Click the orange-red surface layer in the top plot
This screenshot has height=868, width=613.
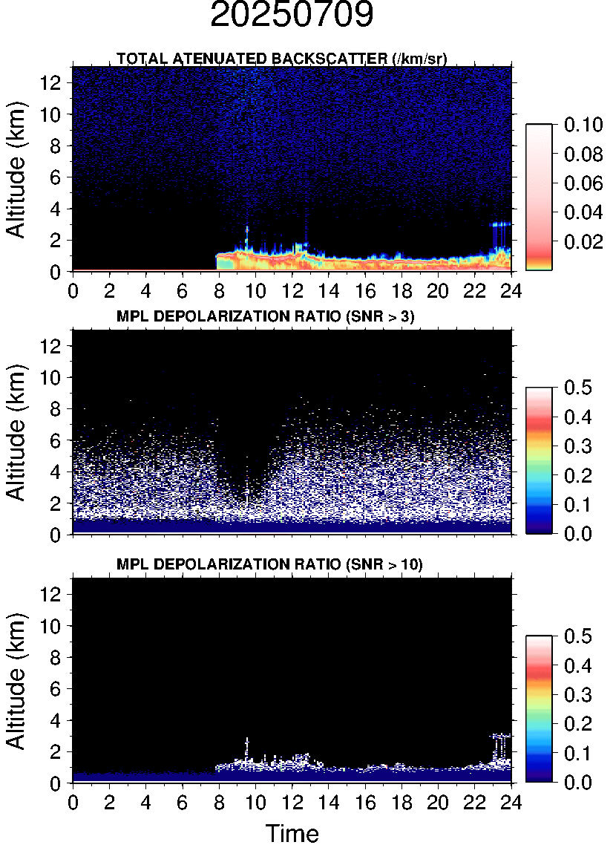[334, 261]
